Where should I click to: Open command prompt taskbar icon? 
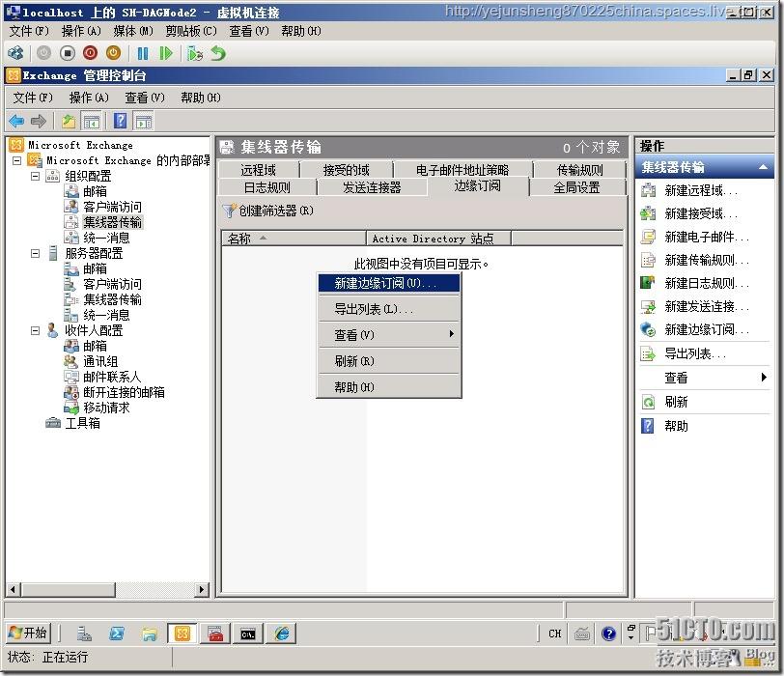click(248, 634)
